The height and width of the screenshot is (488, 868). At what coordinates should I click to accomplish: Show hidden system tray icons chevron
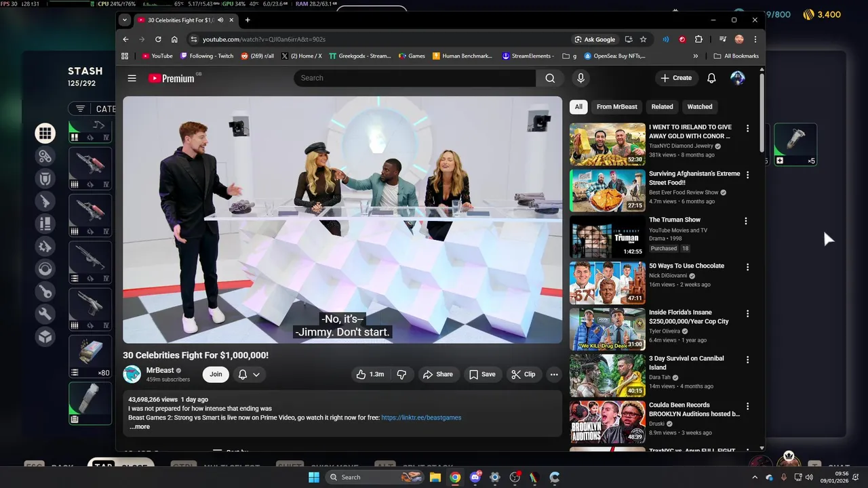pos(755,477)
